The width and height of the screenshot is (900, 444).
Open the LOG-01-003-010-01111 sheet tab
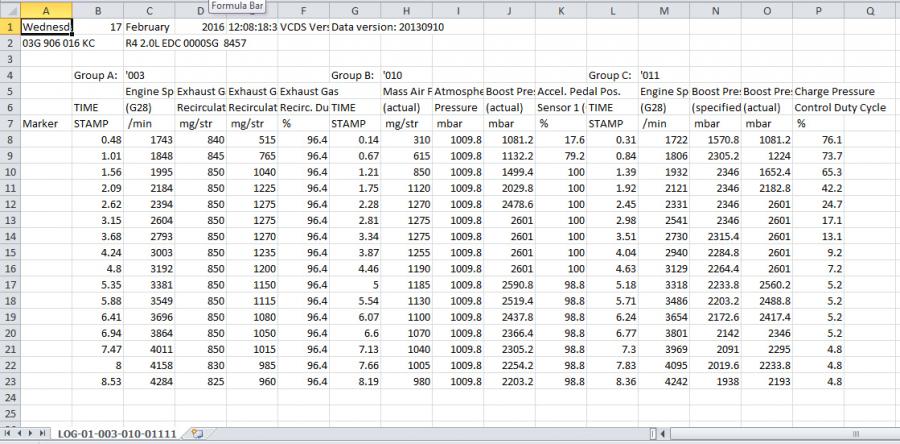point(115,433)
